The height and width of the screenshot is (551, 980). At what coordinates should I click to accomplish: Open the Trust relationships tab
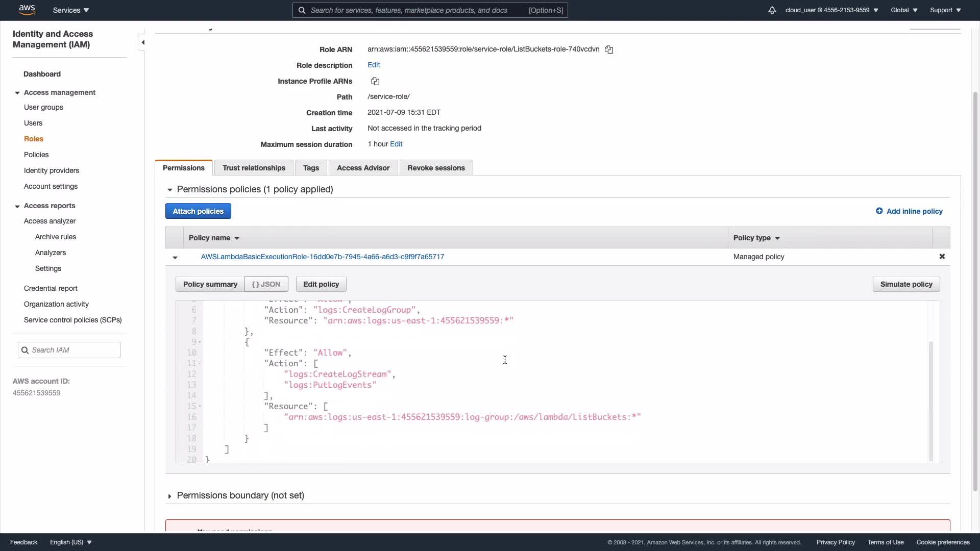pos(254,168)
